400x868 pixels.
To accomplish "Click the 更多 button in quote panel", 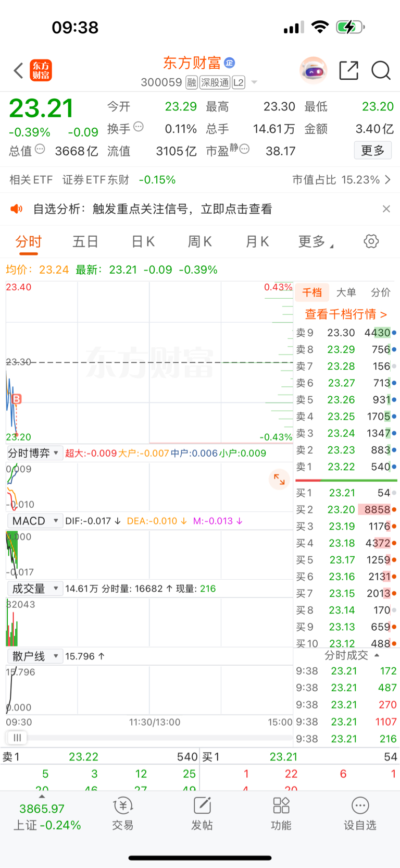I will point(373,151).
